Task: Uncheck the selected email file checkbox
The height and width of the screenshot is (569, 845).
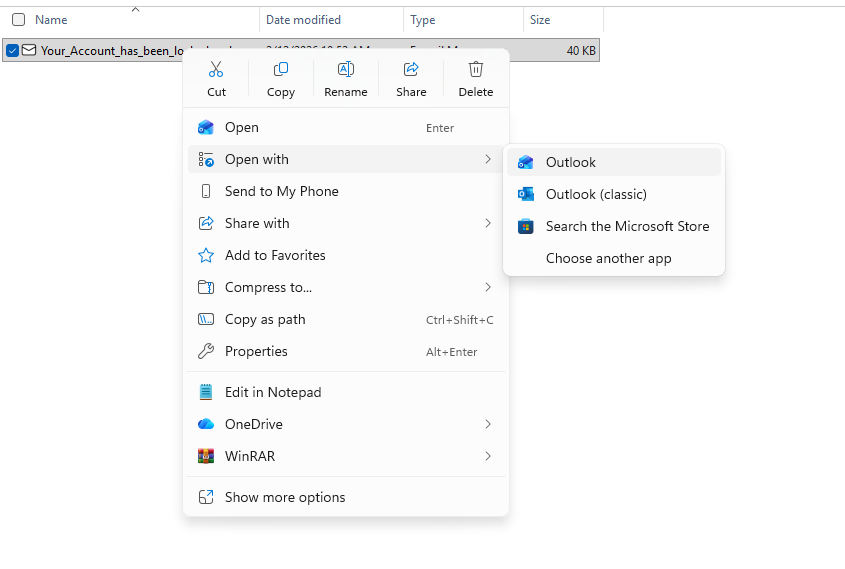Action: tap(12, 50)
